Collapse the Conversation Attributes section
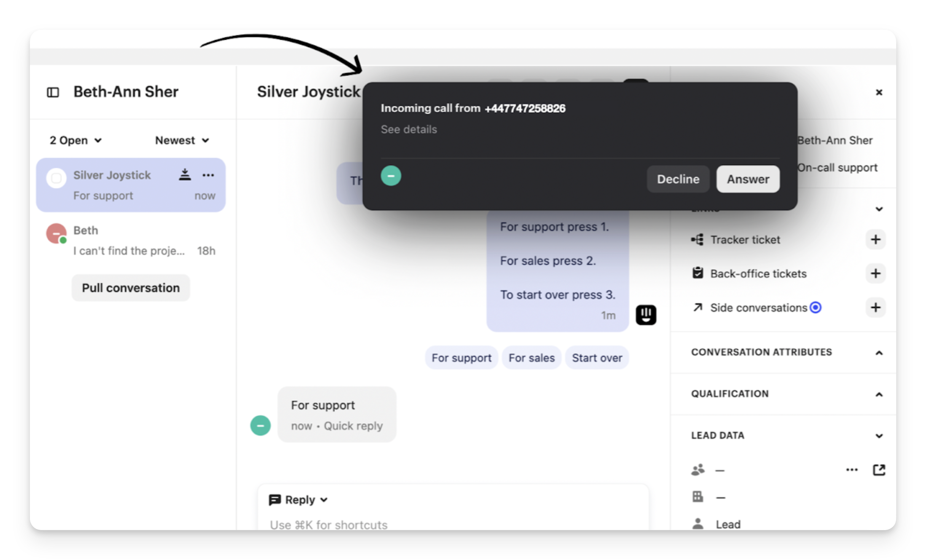Image resolution: width=926 pixels, height=560 pixels. click(879, 353)
